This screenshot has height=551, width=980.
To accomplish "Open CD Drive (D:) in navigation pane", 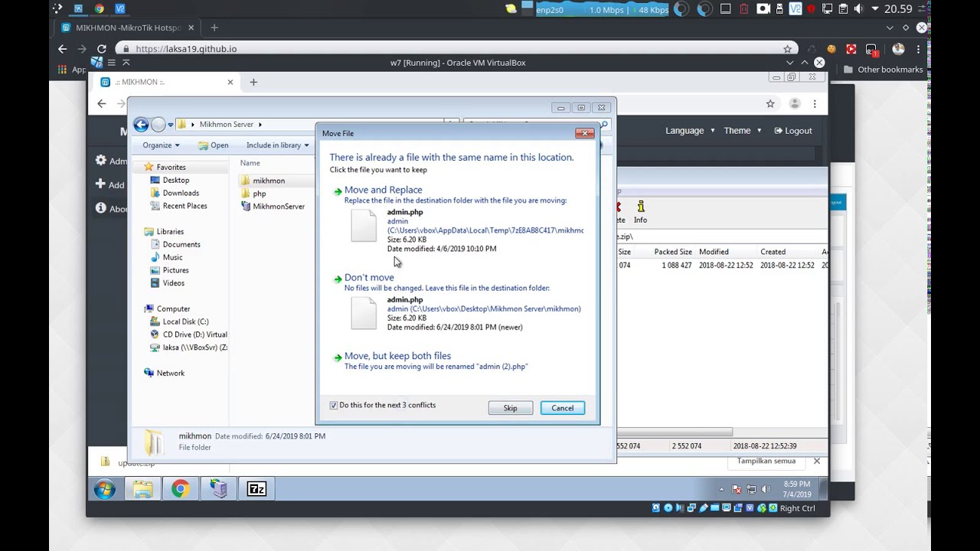I will pyautogui.click(x=194, y=334).
